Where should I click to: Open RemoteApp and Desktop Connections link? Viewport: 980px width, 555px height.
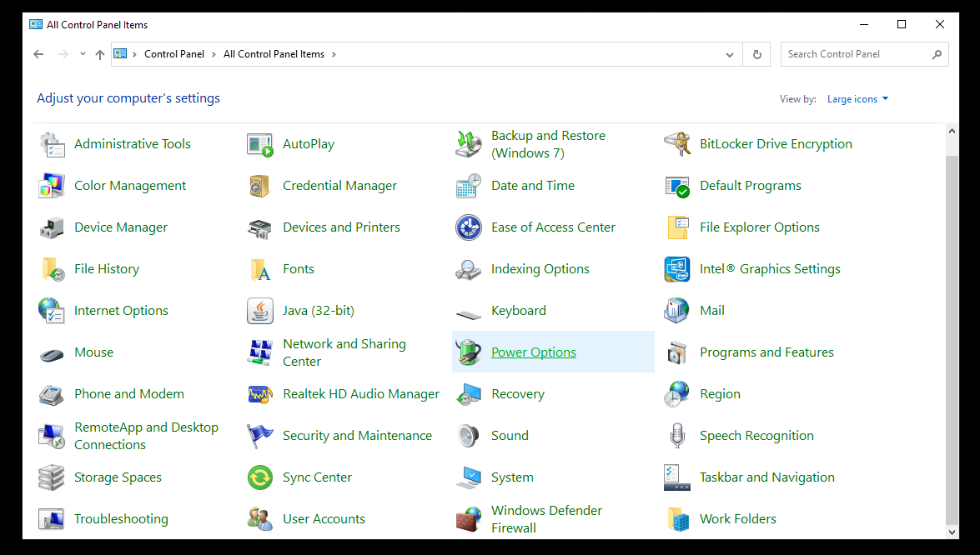146,436
